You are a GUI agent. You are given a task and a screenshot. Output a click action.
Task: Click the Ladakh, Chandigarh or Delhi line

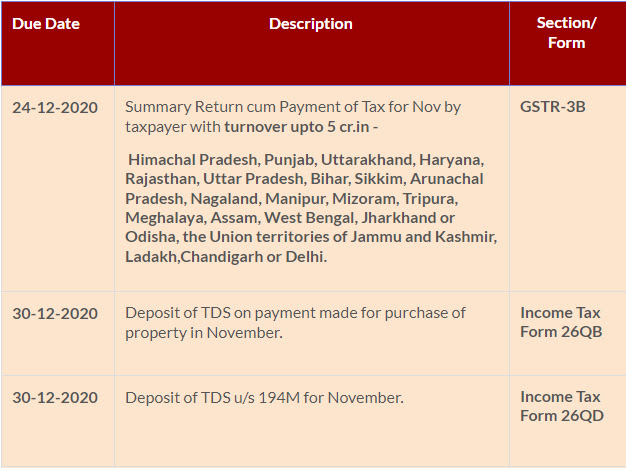[226, 257]
